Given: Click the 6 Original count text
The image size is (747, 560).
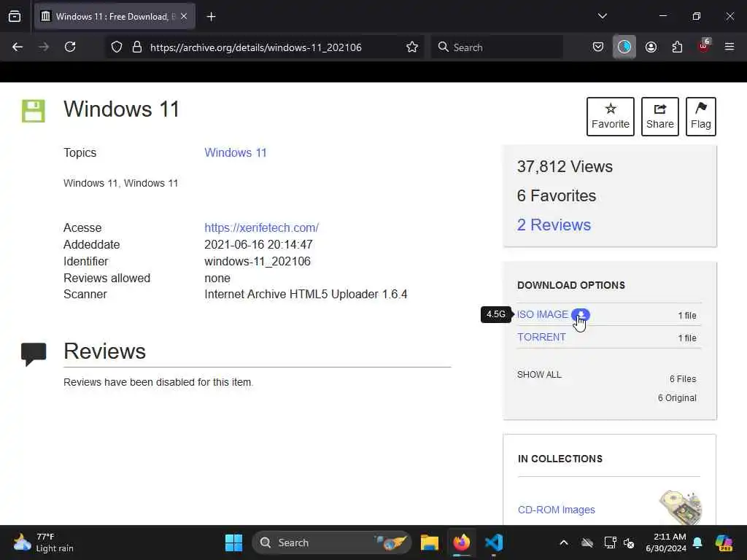Looking at the screenshot, I should (677, 398).
